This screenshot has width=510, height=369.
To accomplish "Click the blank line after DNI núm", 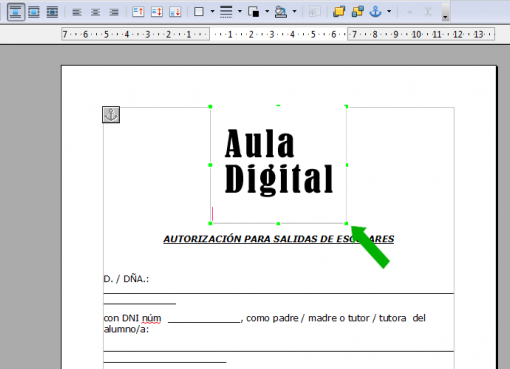I will pos(204,321).
